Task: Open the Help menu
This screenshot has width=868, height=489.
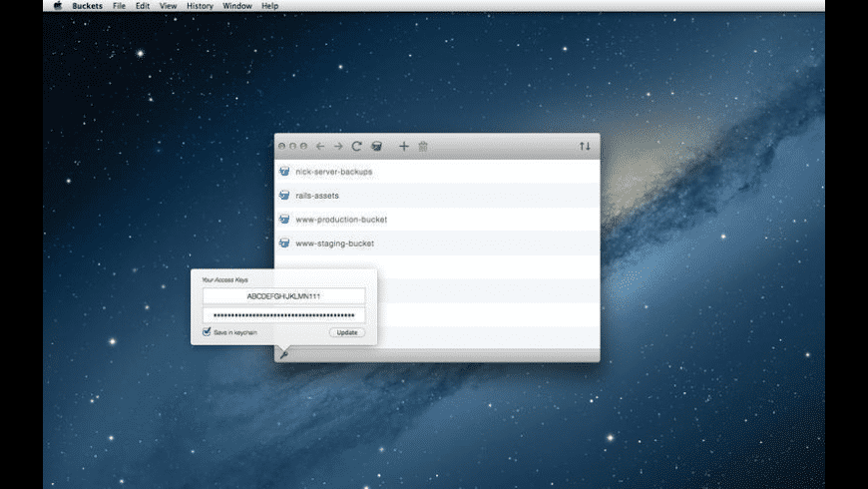Action: pyautogui.click(x=269, y=6)
